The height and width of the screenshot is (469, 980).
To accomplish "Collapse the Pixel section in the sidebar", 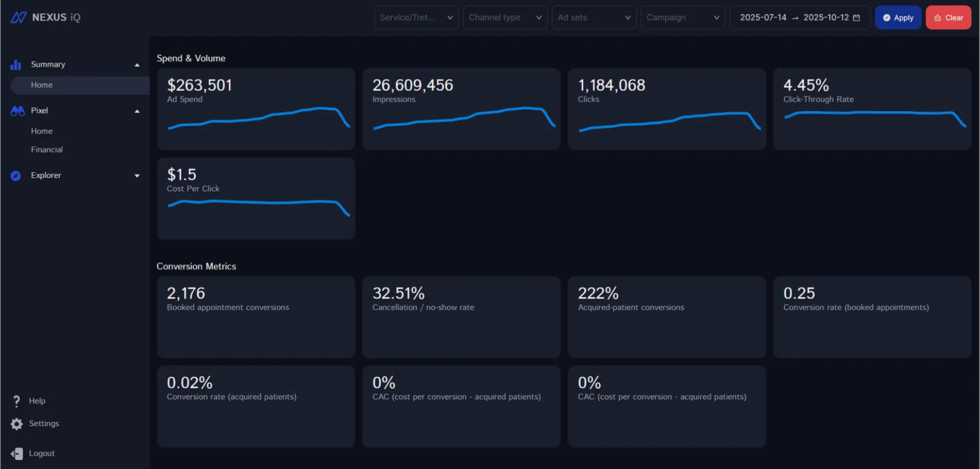I will click(137, 110).
